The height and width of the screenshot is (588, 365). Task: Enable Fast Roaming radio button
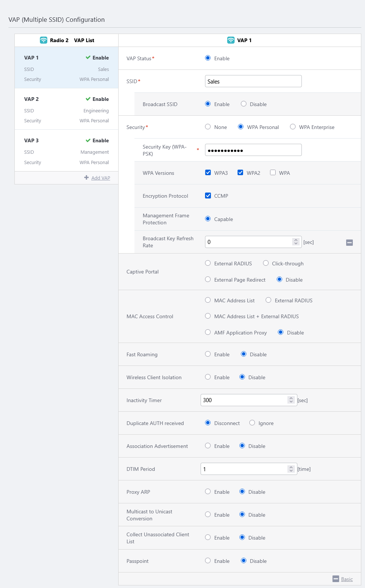pos(208,354)
